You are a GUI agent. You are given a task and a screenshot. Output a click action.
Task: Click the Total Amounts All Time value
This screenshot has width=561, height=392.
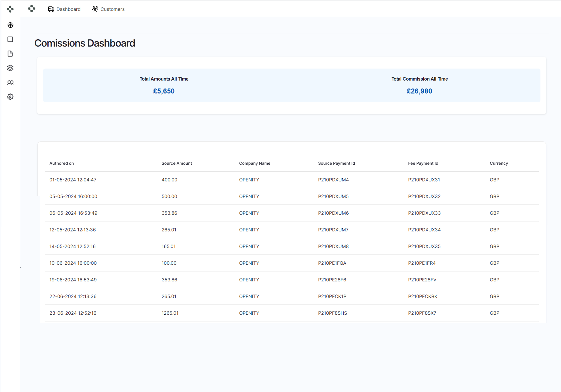pos(164,91)
